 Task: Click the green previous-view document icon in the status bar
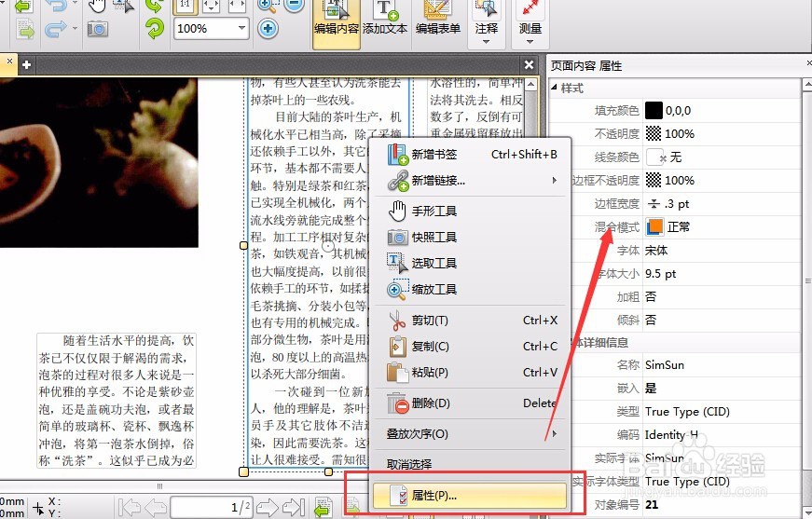coord(323,507)
